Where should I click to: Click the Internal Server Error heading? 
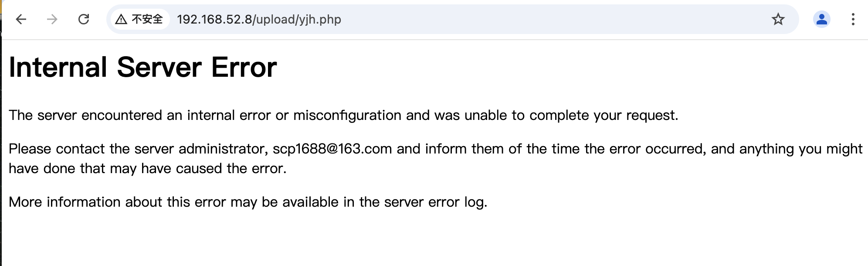tap(142, 68)
